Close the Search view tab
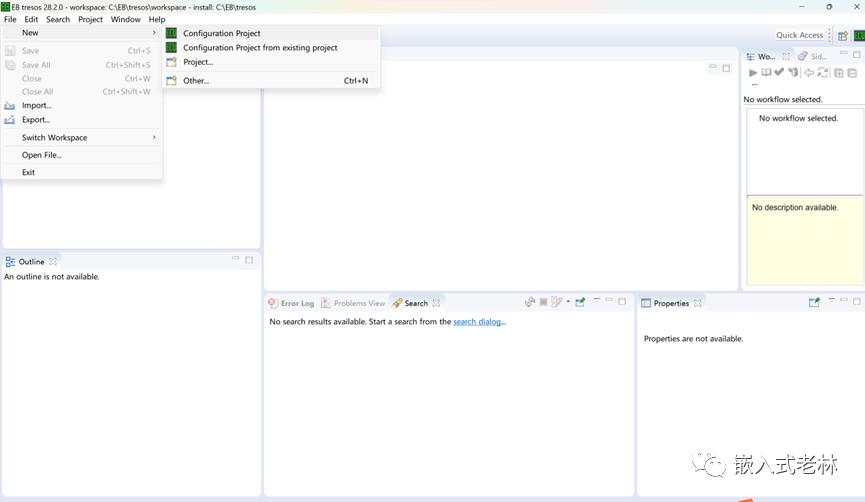 coord(436,303)
